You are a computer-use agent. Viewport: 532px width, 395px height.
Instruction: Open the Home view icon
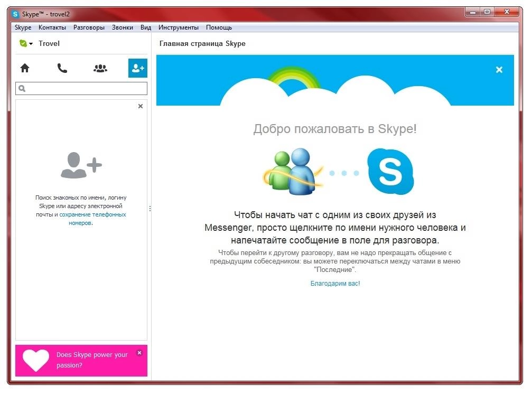pos(25,68)
